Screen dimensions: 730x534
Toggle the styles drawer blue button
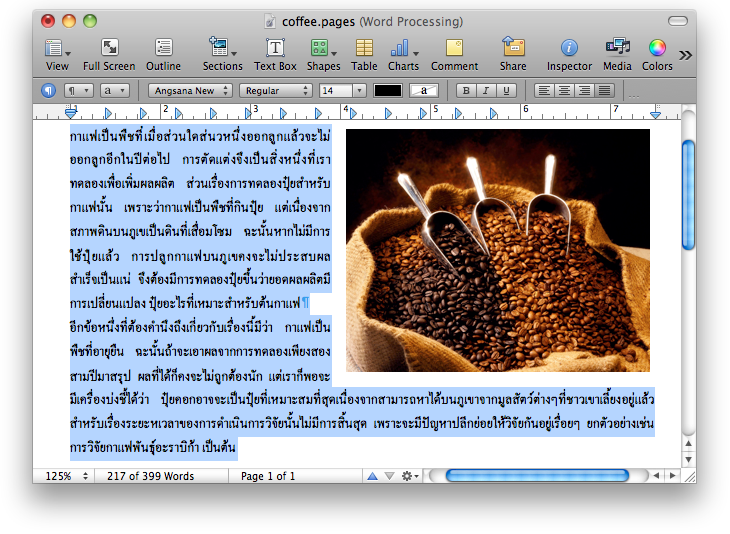point(48,90)
